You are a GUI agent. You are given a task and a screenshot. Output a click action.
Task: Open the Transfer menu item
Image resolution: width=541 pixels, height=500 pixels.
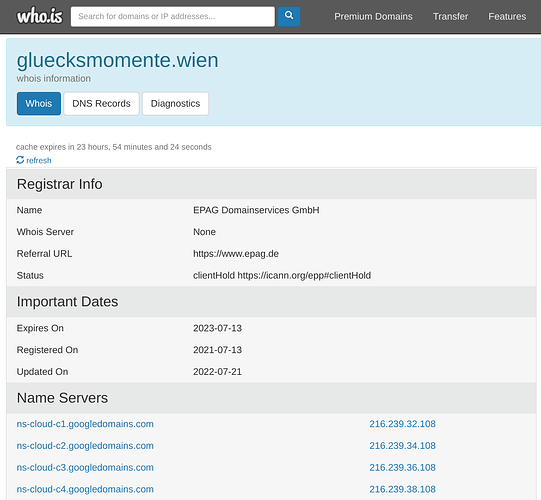tap(450, 16)
